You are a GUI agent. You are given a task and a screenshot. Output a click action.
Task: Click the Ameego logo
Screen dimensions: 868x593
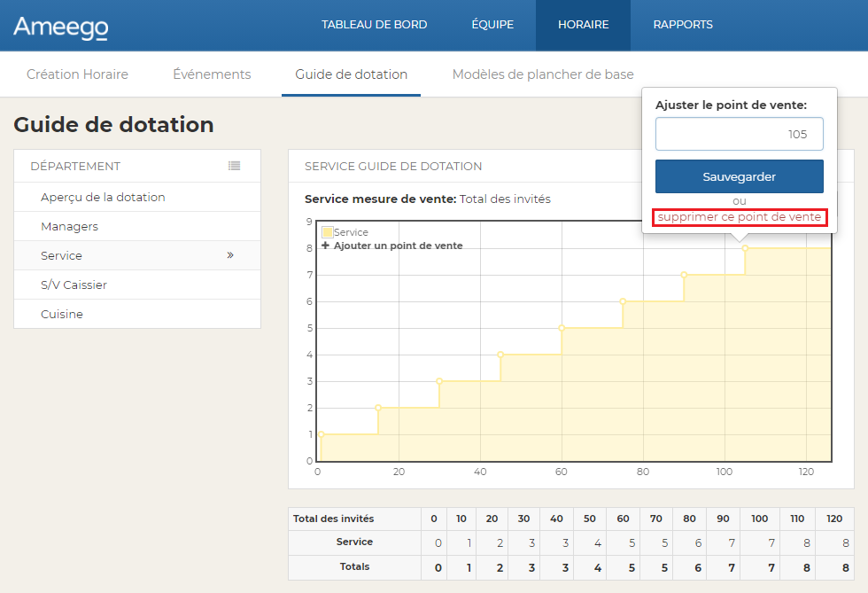tap(60, 27)
